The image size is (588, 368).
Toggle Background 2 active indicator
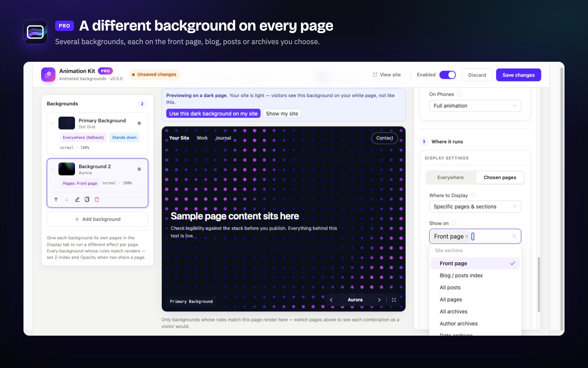pyautogui.click(x=139, y=169)
